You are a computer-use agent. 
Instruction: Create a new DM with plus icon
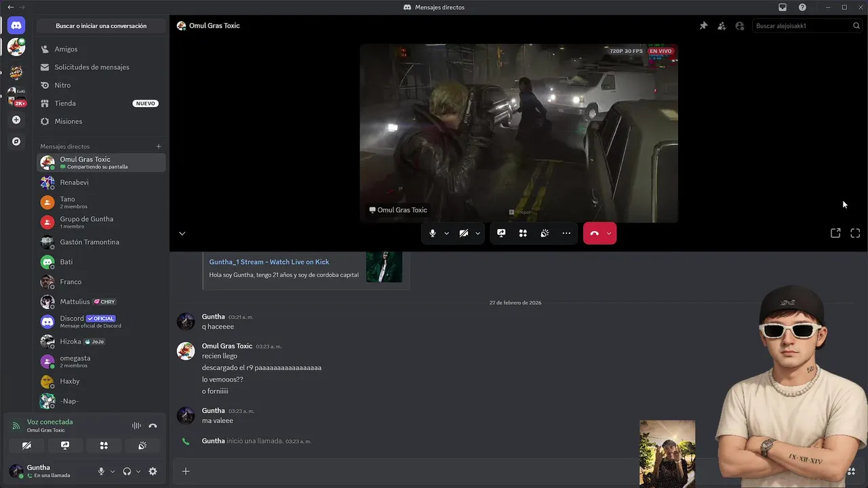coord(159,146)
